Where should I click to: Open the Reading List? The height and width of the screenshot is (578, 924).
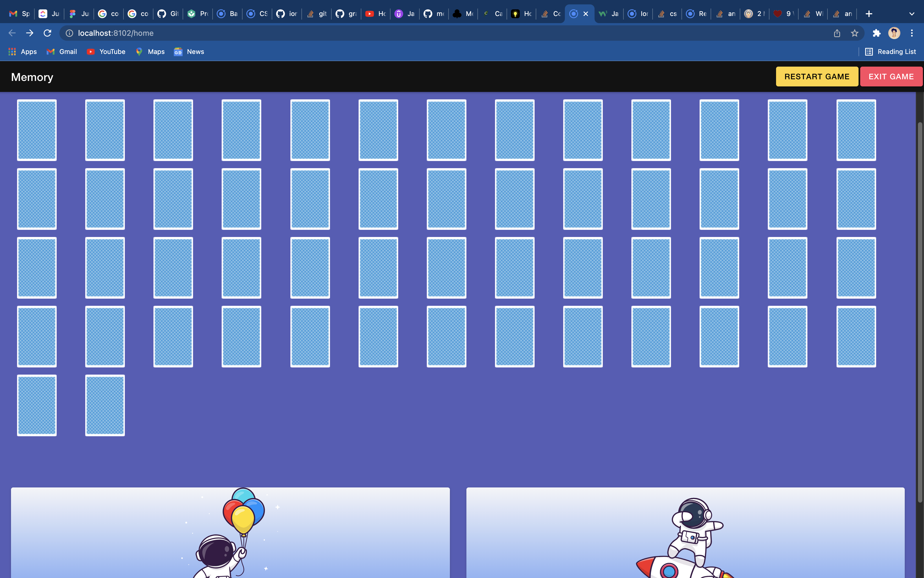[890, 52]
